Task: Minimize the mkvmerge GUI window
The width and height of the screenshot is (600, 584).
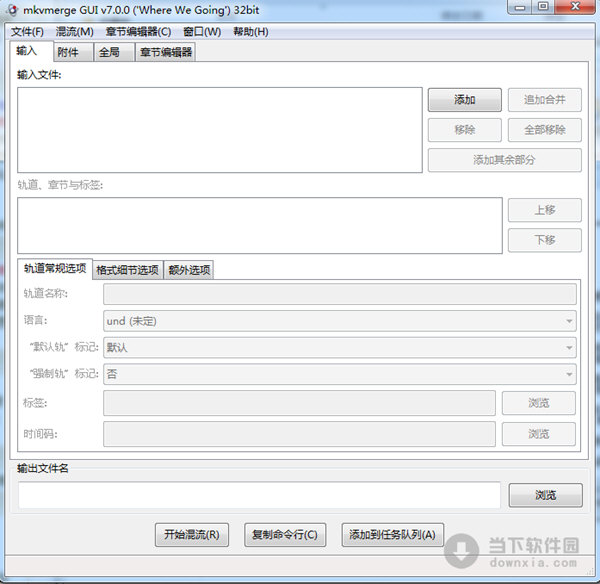Action: (519, 7)
